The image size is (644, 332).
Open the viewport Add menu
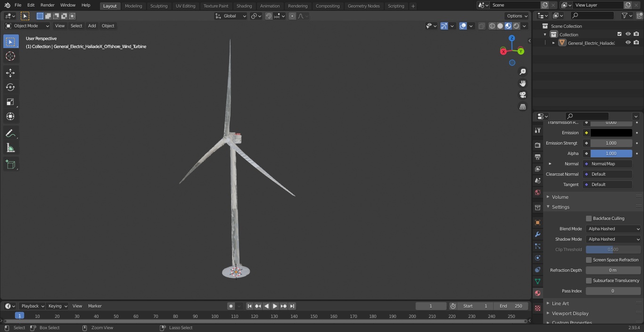point(92,26)
